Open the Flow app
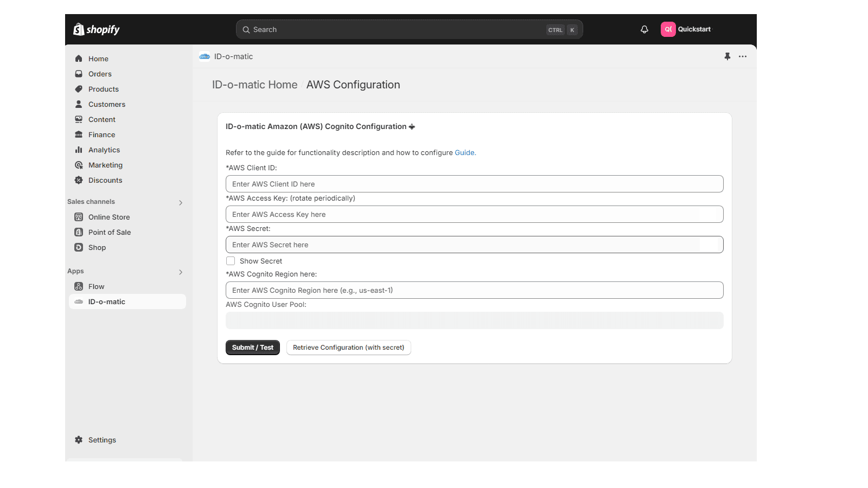 coord(96,286)
